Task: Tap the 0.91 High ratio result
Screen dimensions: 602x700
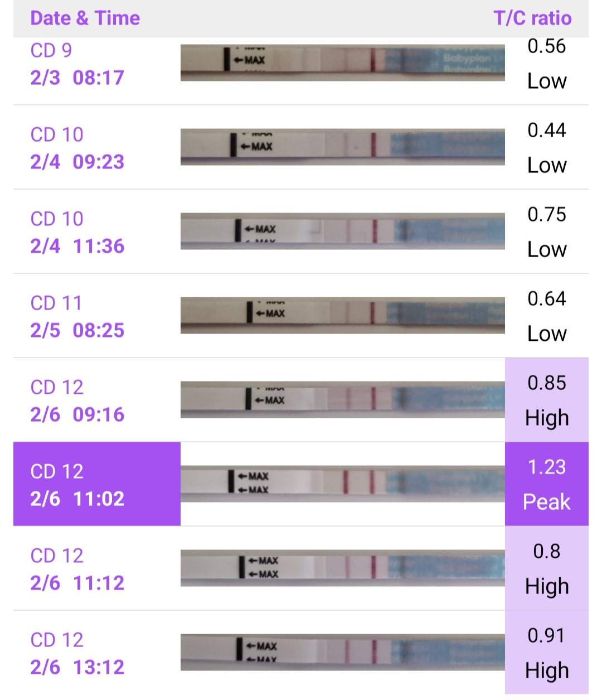Action: [x=546, y=653]
